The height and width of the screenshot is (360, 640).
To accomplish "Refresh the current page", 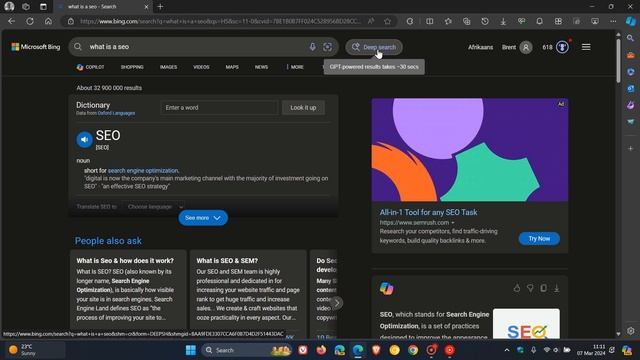I will pyautogui.click(x=30, y=21).
